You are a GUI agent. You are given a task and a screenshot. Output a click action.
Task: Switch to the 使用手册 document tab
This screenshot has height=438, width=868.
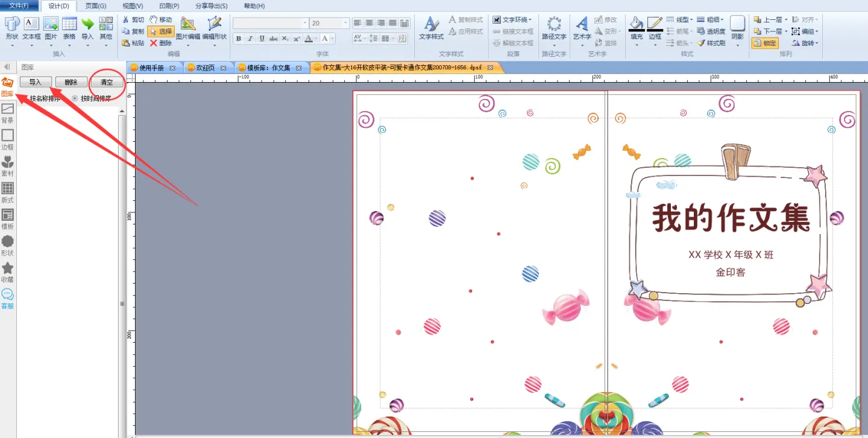[x=152, y=68]
